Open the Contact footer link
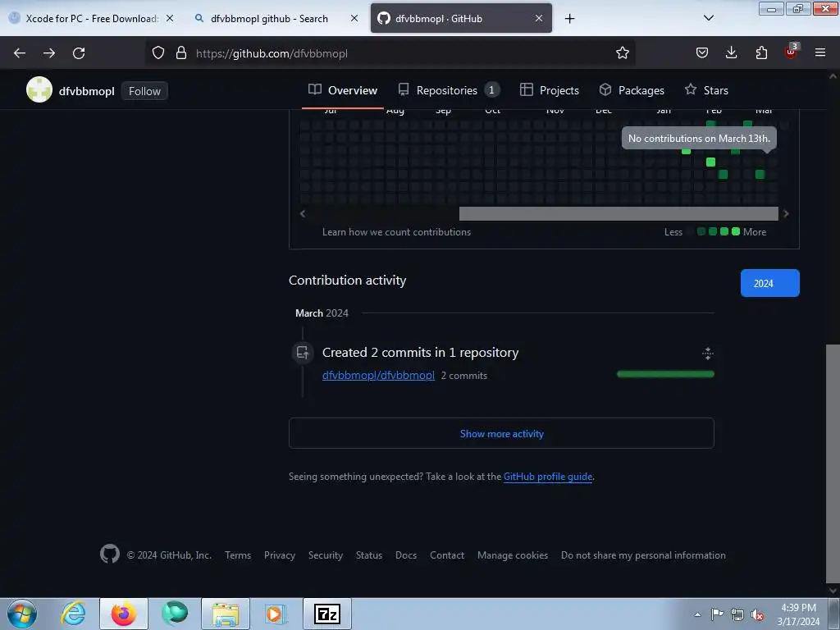Screen dimensions: 840x630 click(447, 555)
